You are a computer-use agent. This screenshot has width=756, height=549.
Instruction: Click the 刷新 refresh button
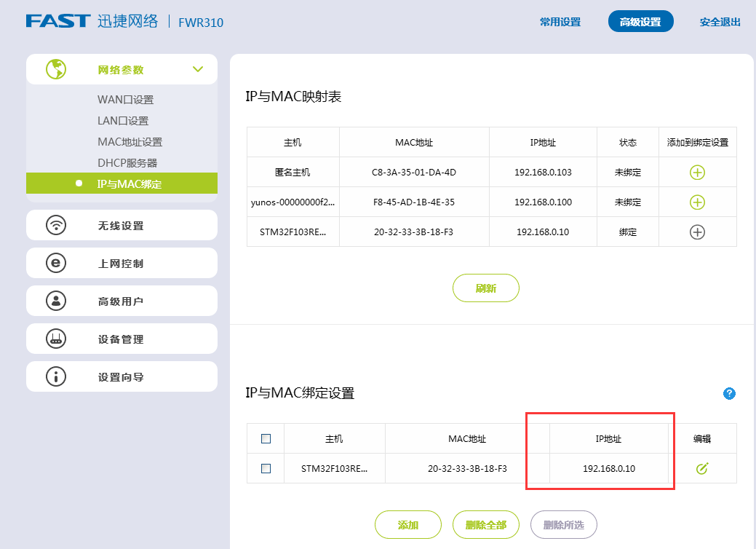coord(485,288)
